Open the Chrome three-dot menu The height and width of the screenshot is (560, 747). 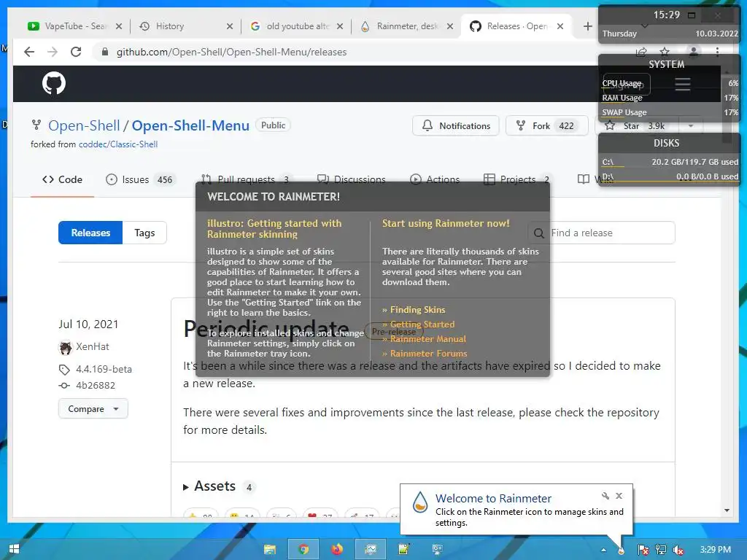click(717, 52)
